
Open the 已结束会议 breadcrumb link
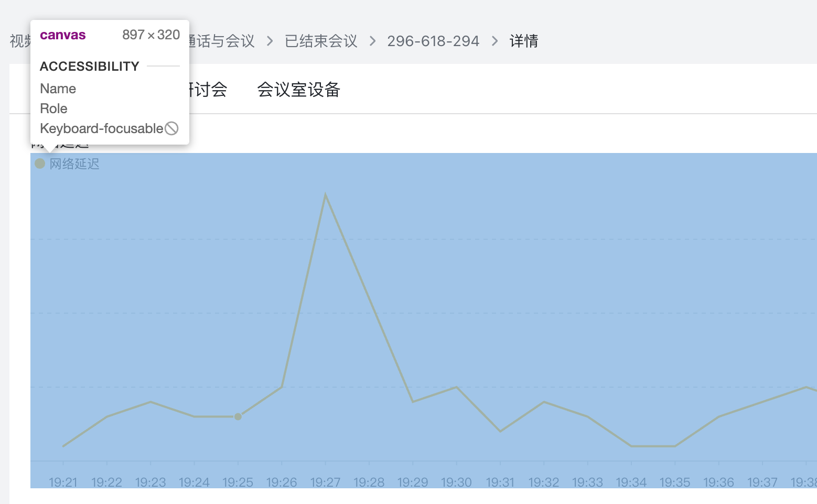click(x=320, y=41)
